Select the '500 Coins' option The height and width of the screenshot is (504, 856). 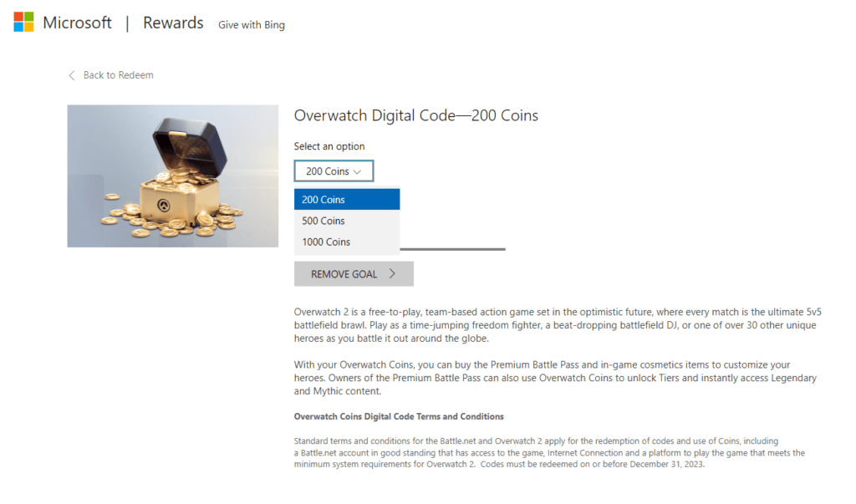[324, 220]
